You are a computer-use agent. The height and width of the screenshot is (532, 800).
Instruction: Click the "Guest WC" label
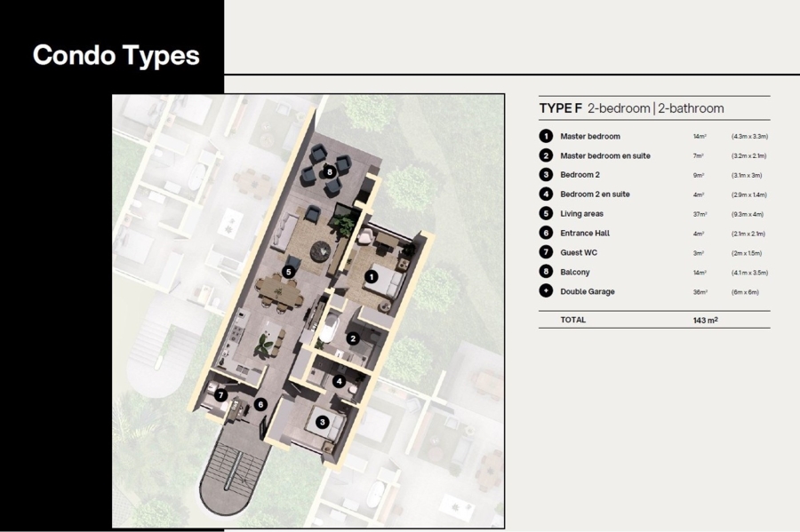click(579, 252)
